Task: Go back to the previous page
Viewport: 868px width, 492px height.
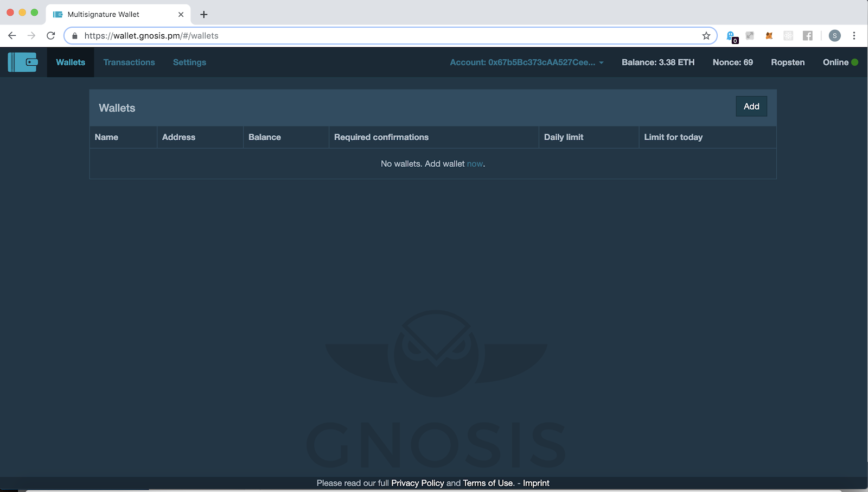Action: (12, 36)
